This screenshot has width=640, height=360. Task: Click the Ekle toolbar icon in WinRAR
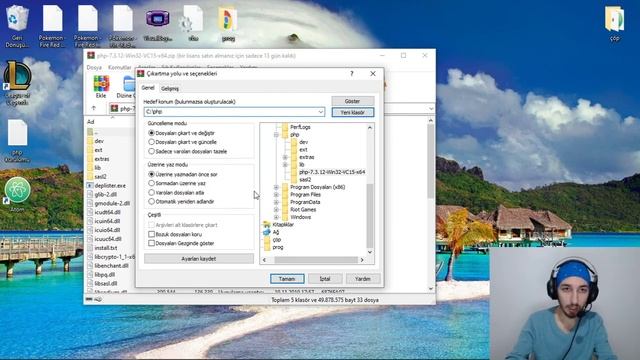101,87
